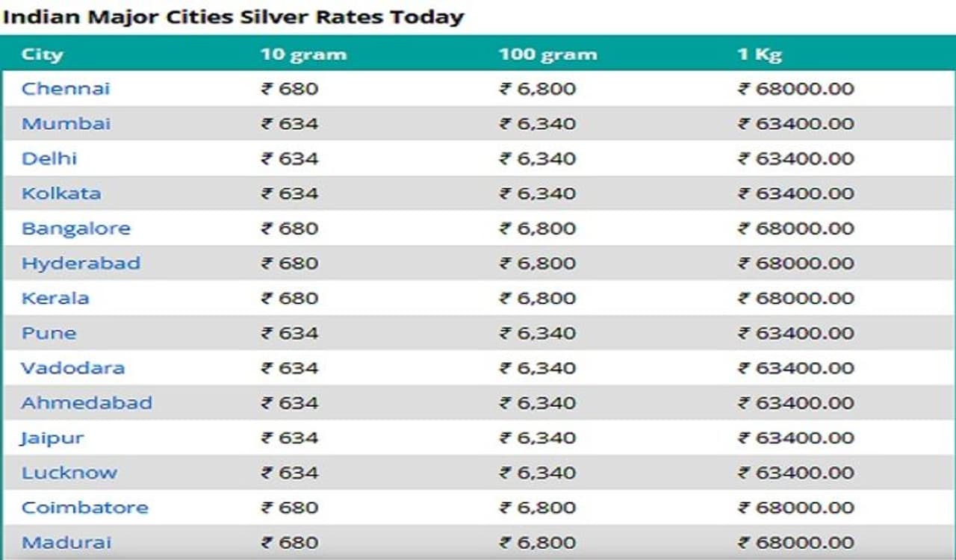Click the Indian Major Cities Silver Rates heading
Viewport: 956px width, 560px height.
pyautogui.click(x=233, y=16)
